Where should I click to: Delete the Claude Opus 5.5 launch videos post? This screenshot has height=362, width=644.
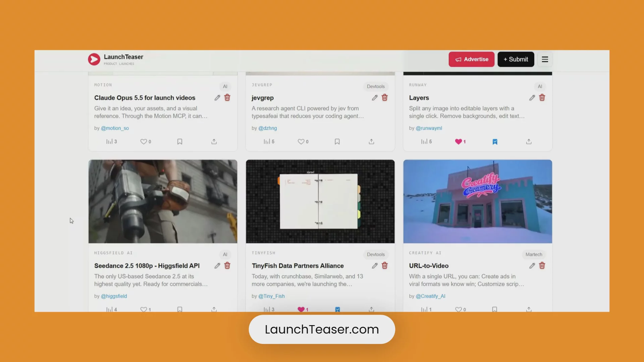coord(227,98)
